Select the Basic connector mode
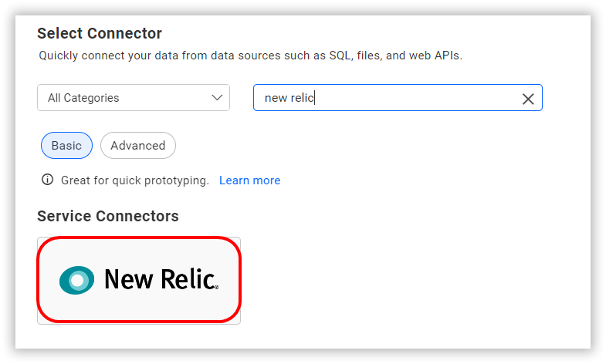The image size is (606, 364). tap(66, 146)
